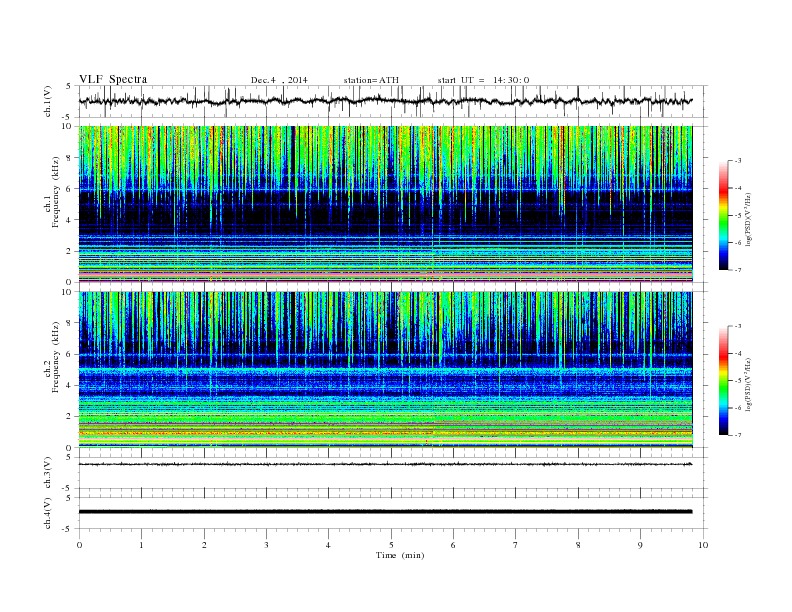
Task: Click the time axis tick label "8"
Action: tap(578, 545)
